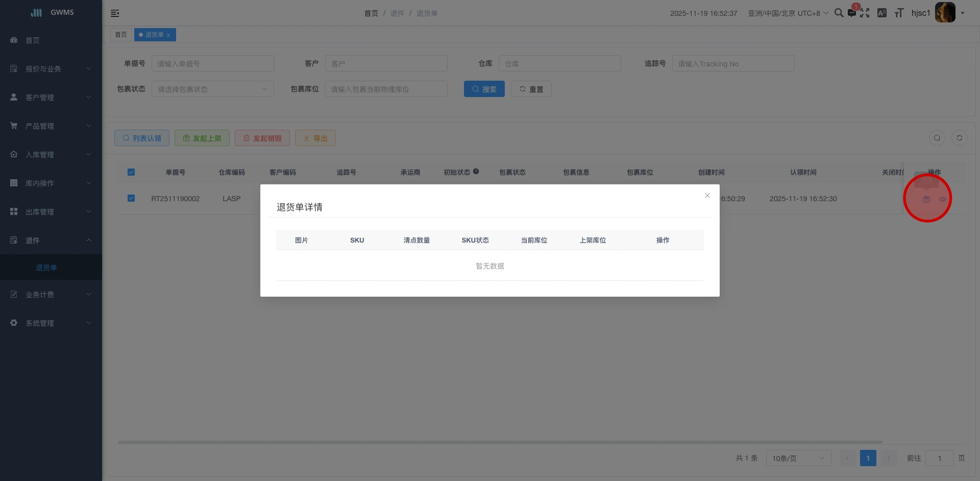Select 退货单 in the sidebar menu
Viewport: 980px width, 481px height.
(46, 267)
